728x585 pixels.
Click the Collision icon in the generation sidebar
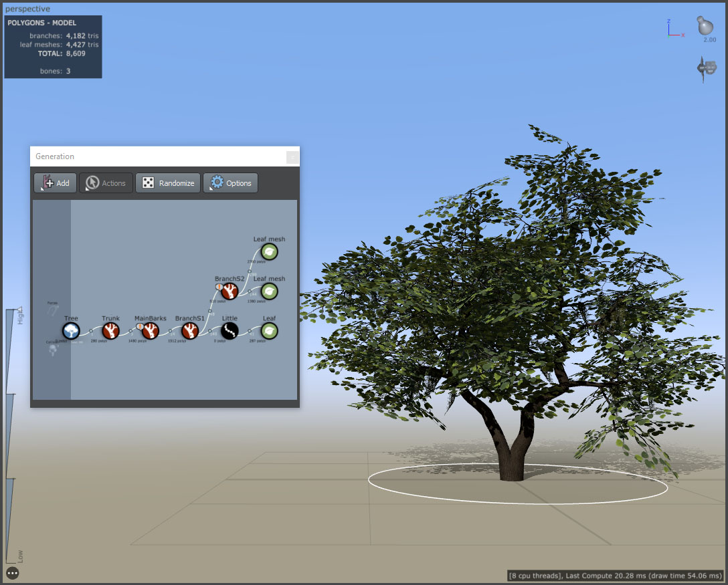pos(52,348)
